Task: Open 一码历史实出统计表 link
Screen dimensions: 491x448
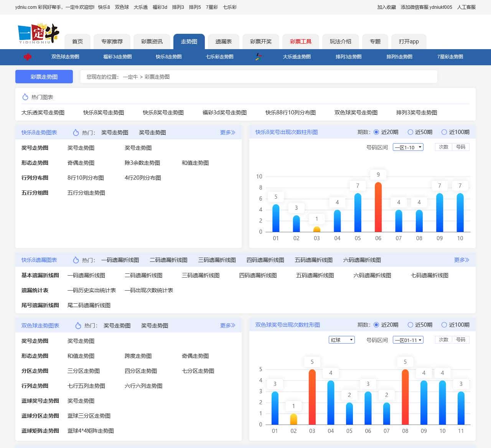Action: [92, 290]
